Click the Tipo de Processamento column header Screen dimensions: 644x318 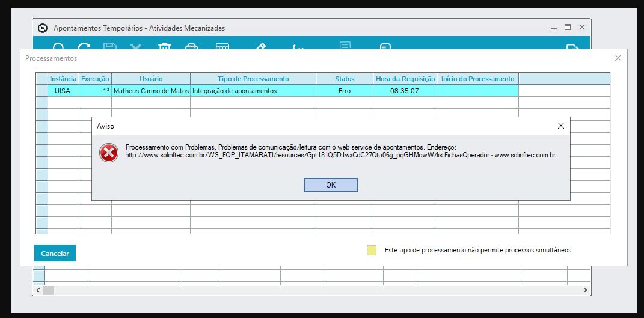253,79
